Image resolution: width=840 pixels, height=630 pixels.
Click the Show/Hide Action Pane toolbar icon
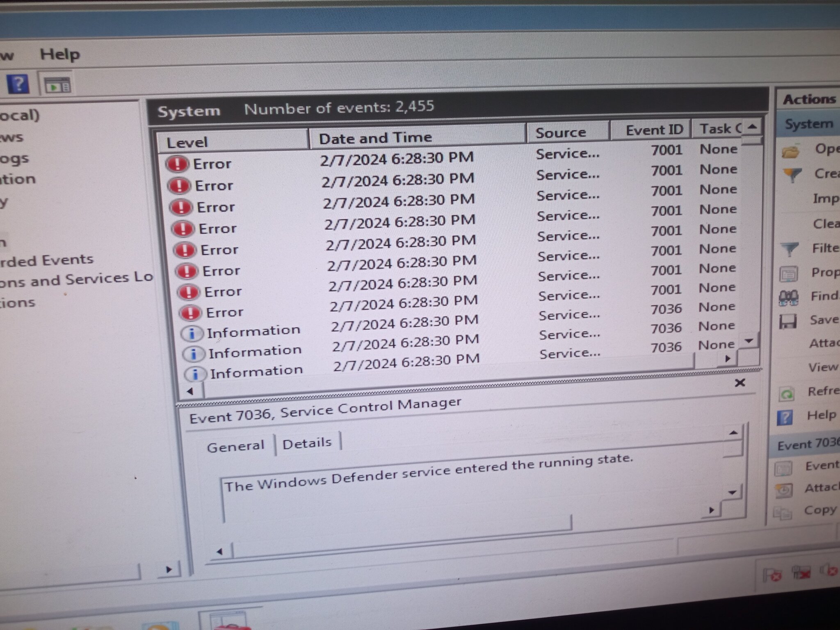57,85
